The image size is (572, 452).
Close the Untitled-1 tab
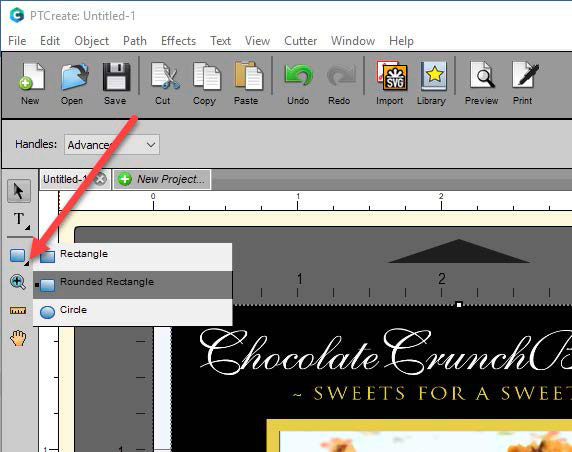101,179
